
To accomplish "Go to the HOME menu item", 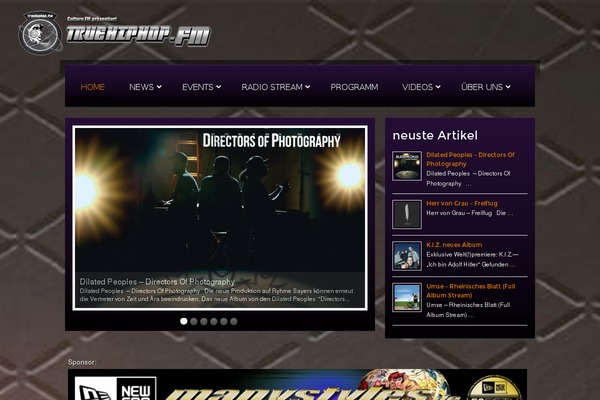I will [93, 87].
